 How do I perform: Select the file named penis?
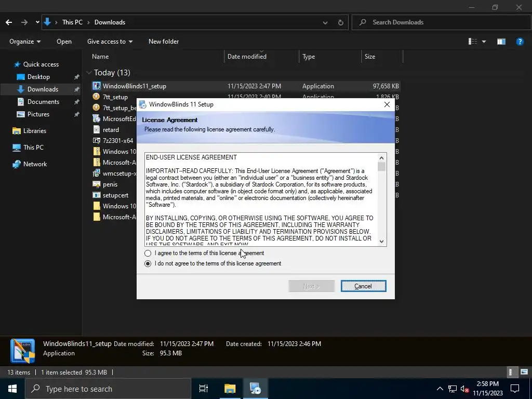click(110, 184)
